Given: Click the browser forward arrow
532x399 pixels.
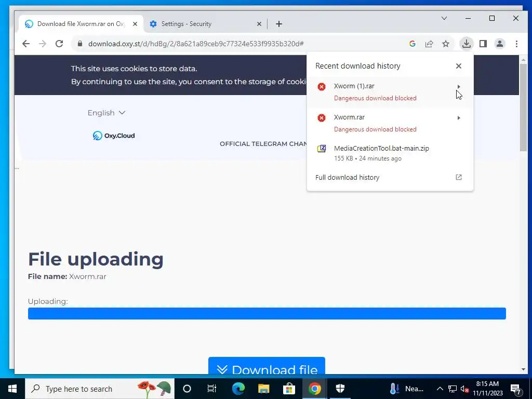Looking at the screenshot, I should 43,44.
